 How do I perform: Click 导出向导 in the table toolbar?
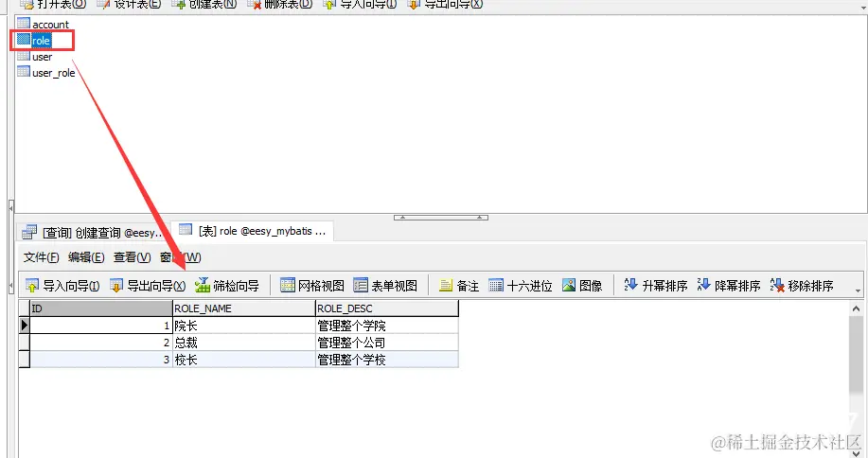click(x=148, y=286)
